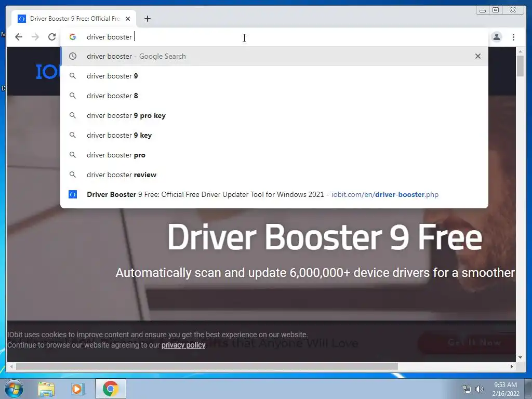The width and height of the screenshot is (532, 399).
Task: Choose 'driver booster 9 pro key' suggestion
Action: (274, 115)
